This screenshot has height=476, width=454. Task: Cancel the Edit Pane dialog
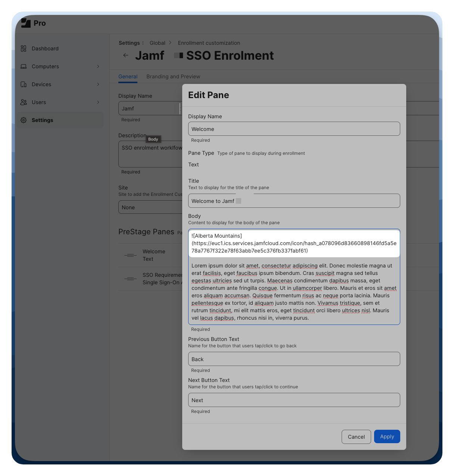coord(356,437)
